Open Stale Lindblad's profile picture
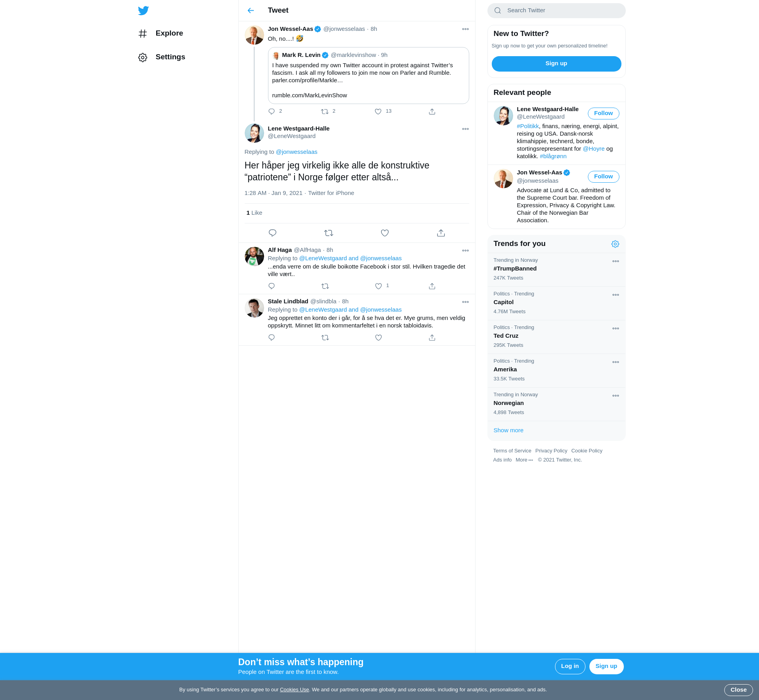759x700 pixels. [254, 308]
